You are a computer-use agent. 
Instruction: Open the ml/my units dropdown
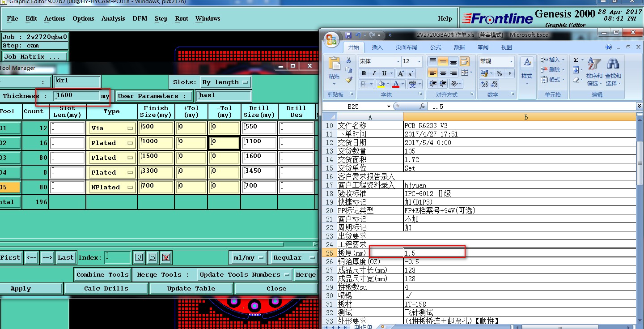[248, 257]
